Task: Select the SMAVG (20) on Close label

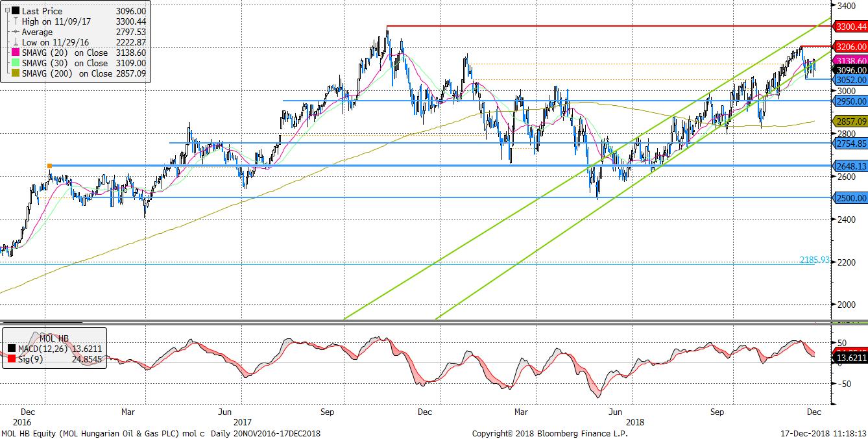Action: (65, 53)
